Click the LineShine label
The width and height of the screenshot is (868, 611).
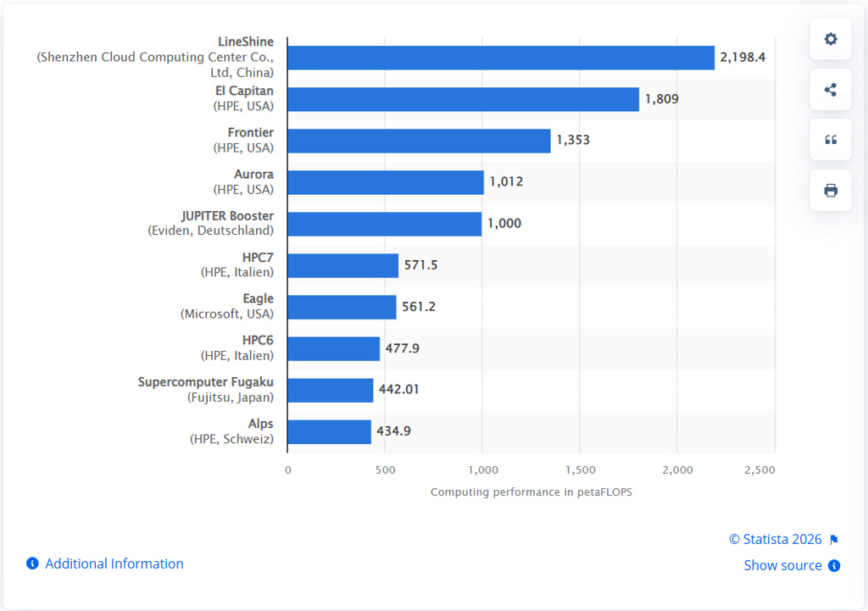tap(245, 42)
